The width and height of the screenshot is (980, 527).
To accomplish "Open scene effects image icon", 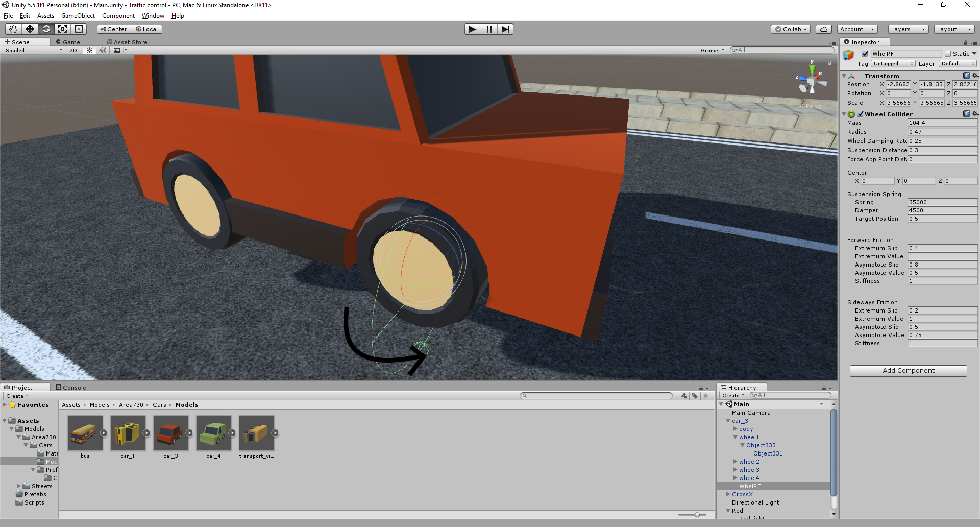I will [117, 50].
